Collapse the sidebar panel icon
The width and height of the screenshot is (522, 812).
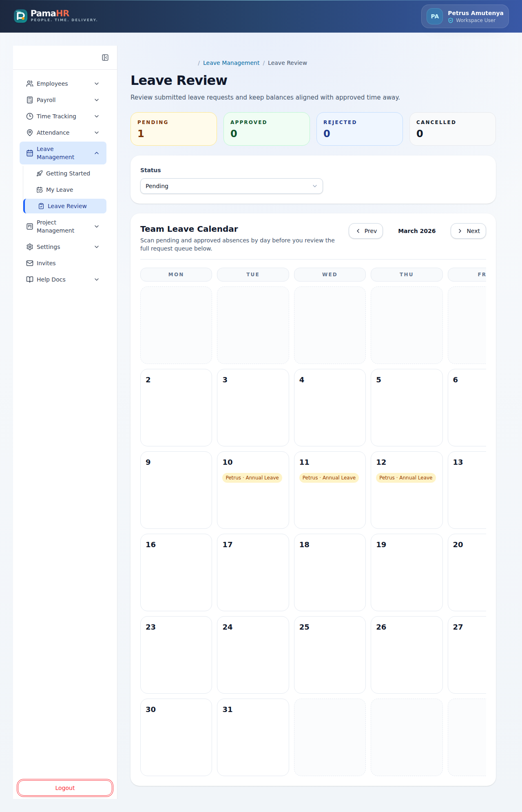coord(105,58)
